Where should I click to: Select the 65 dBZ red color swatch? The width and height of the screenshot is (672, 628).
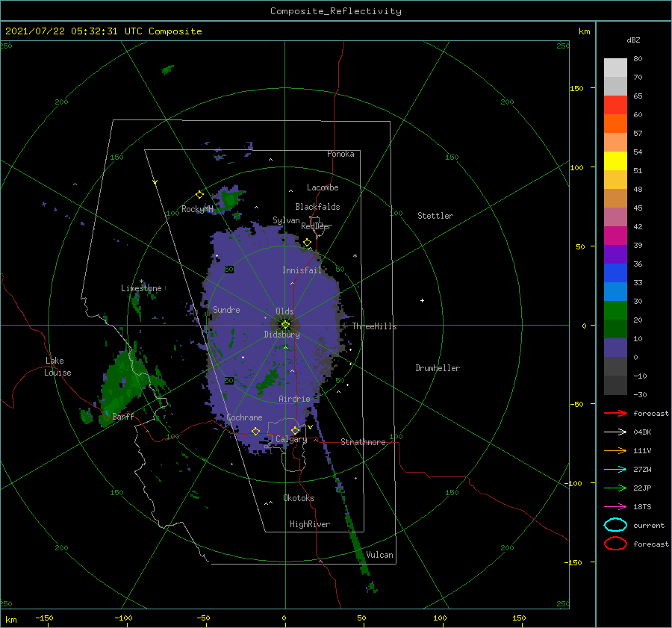point(615,105)
